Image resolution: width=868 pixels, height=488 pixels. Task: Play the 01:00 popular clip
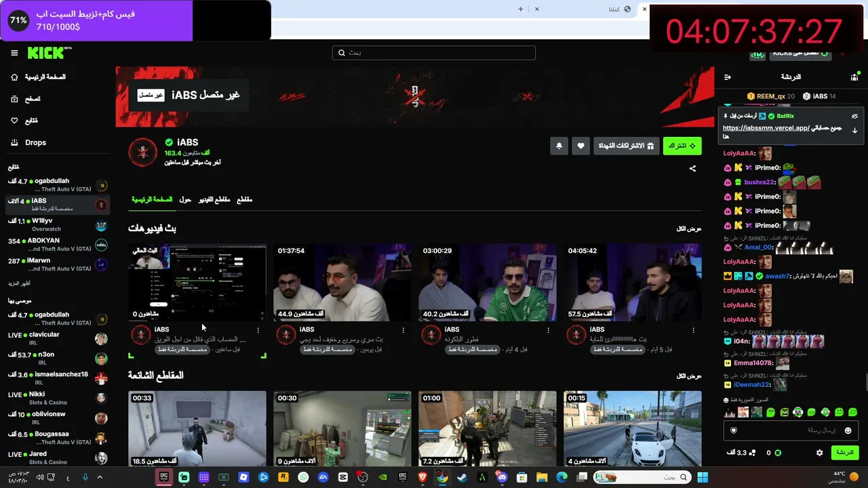(488, 429)
